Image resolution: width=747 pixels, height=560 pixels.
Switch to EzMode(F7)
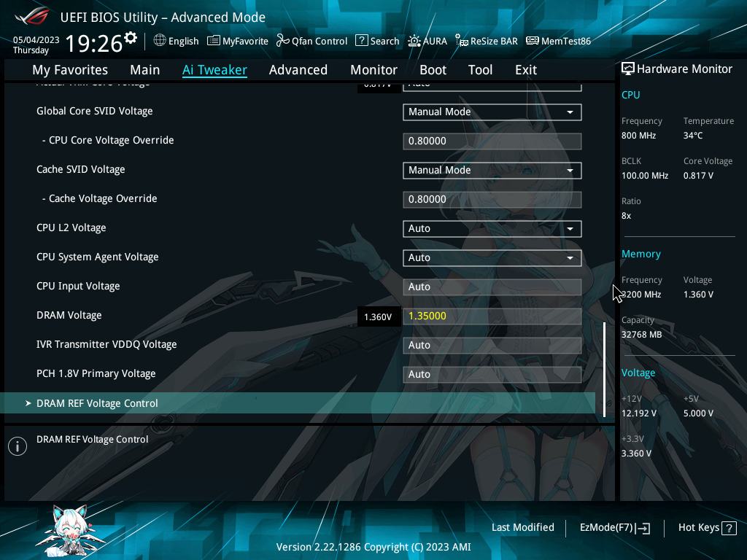[x=614, y=528]
